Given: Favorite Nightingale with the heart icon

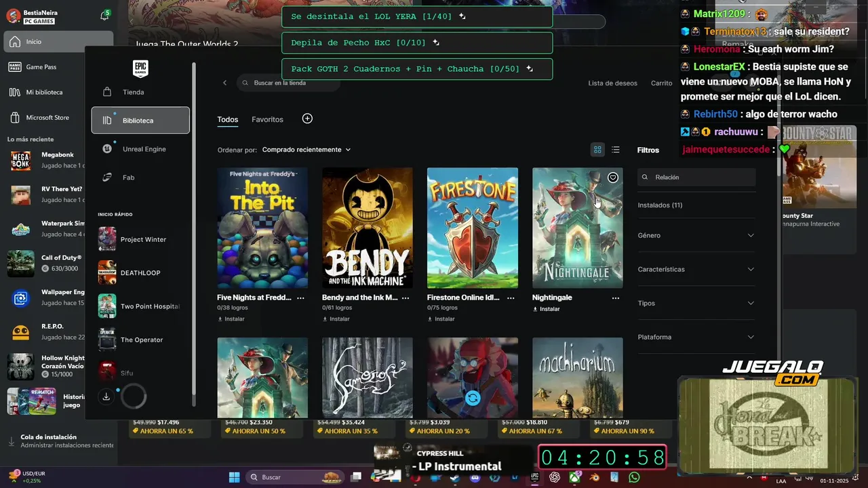Looking at the screenshot, I should click(x=612, y=178).
